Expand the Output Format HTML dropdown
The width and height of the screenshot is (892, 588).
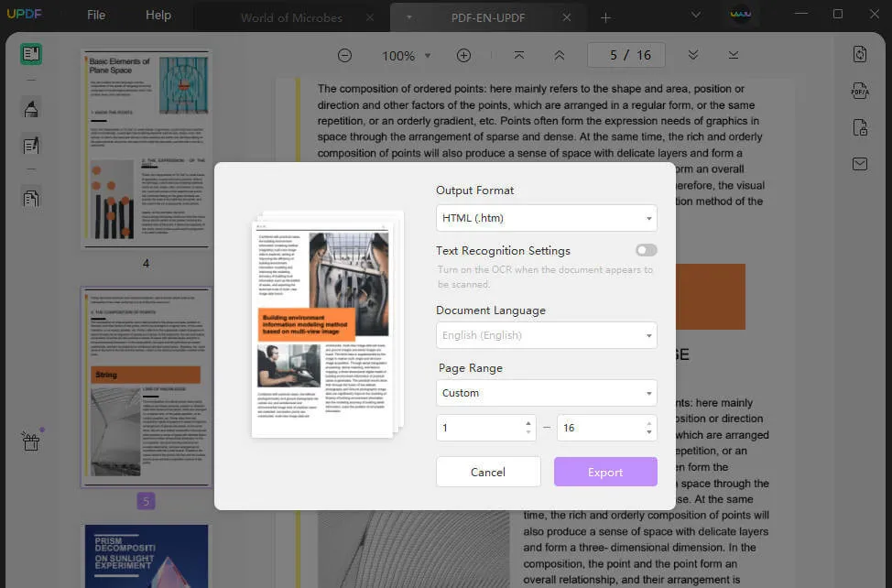click(547, 218)
